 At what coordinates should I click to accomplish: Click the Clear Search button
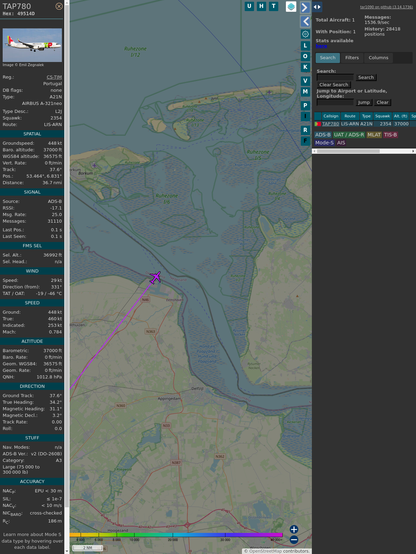[334, 84]
